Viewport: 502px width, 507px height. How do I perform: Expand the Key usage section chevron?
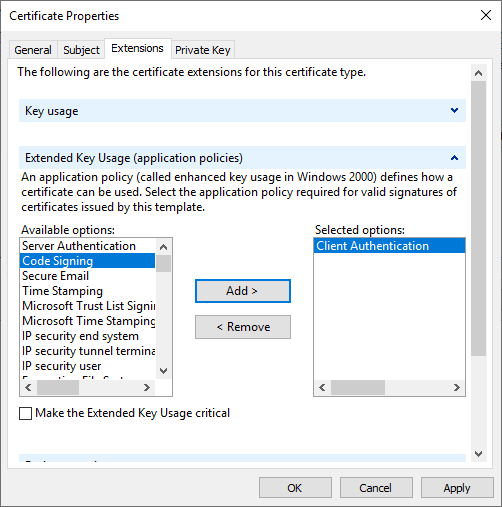(454, 110)
